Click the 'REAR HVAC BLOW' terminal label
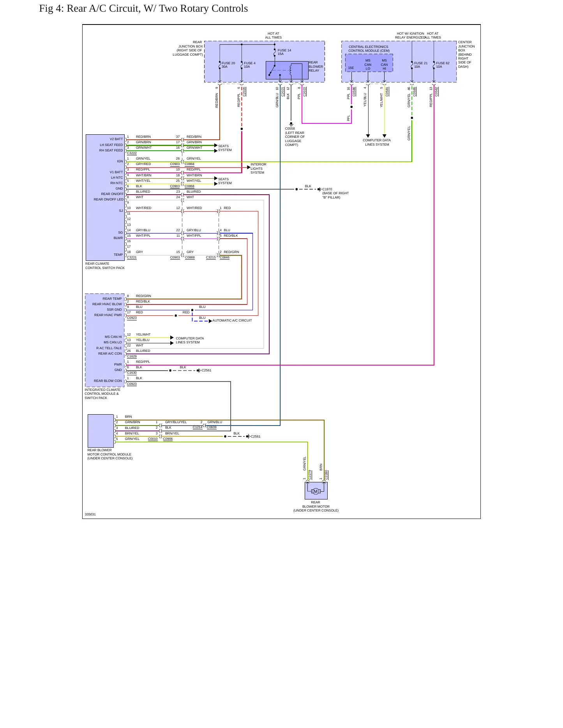 [x=107, y=304]
